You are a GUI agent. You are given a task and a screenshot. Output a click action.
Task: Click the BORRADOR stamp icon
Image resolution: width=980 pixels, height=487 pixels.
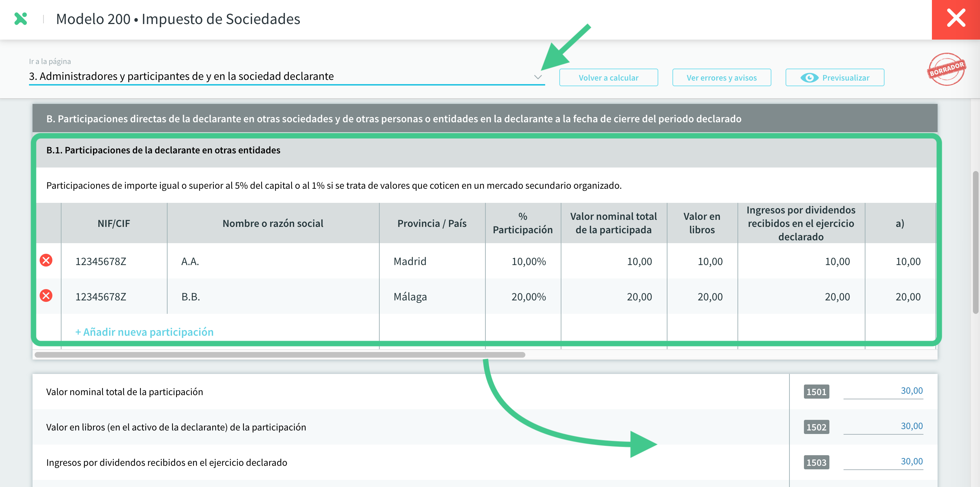pos(946,69)
